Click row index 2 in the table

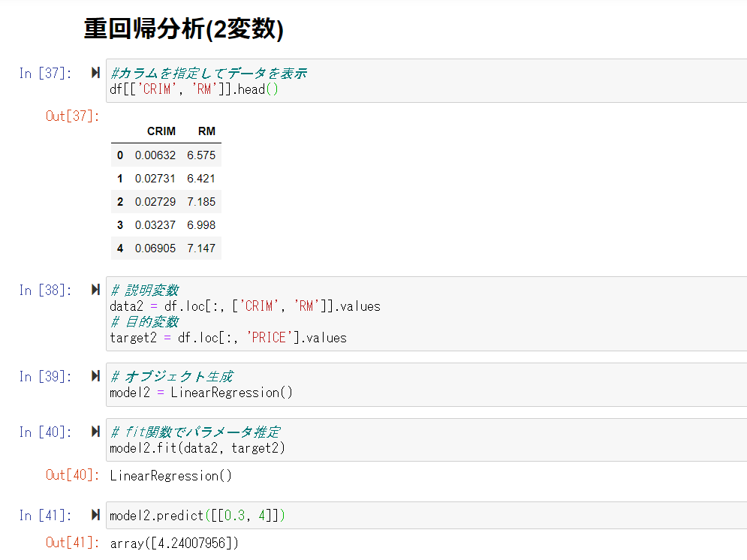tap(120, 202)
